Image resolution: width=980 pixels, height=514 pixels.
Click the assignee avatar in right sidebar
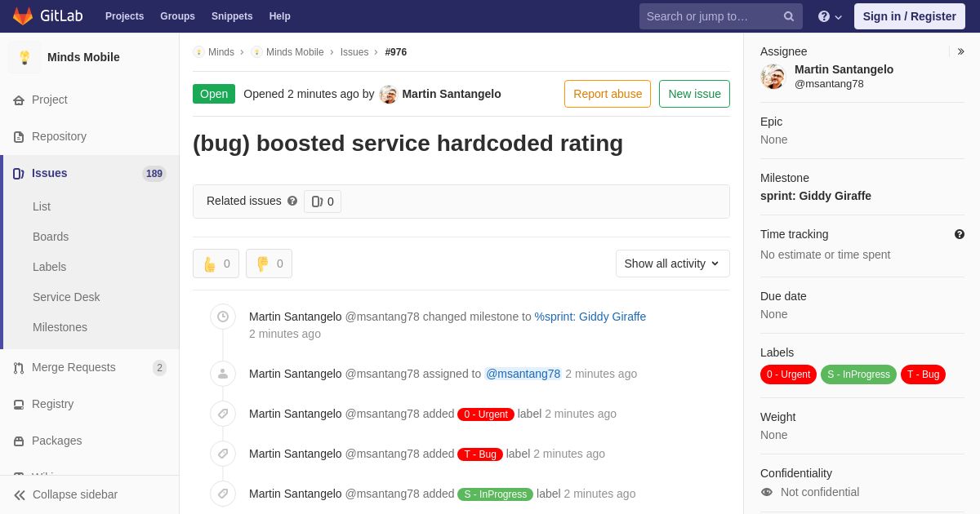(773, 77)
